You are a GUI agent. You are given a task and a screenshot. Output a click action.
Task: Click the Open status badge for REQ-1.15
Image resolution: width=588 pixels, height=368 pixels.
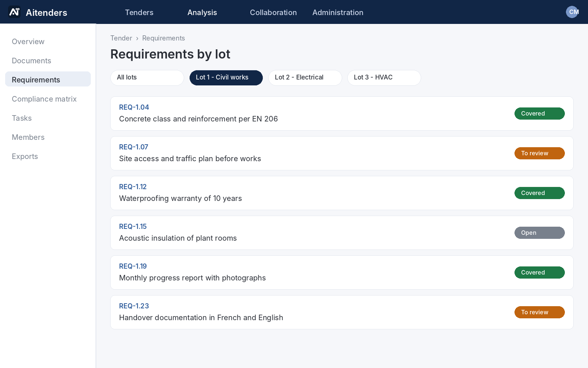(539, 233)
